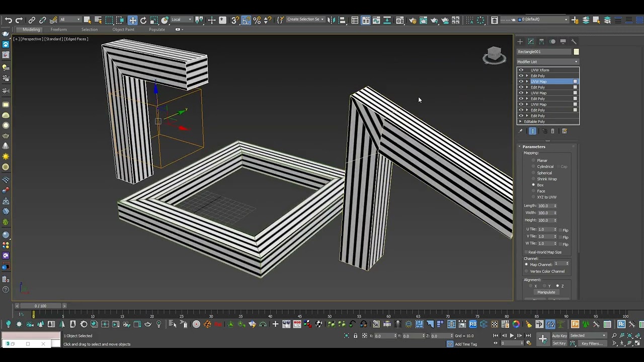The height and width of the screenshot is (362, 644).
Task: Hide the UVW Xform modifier with its eye
Action: [521, 70]
